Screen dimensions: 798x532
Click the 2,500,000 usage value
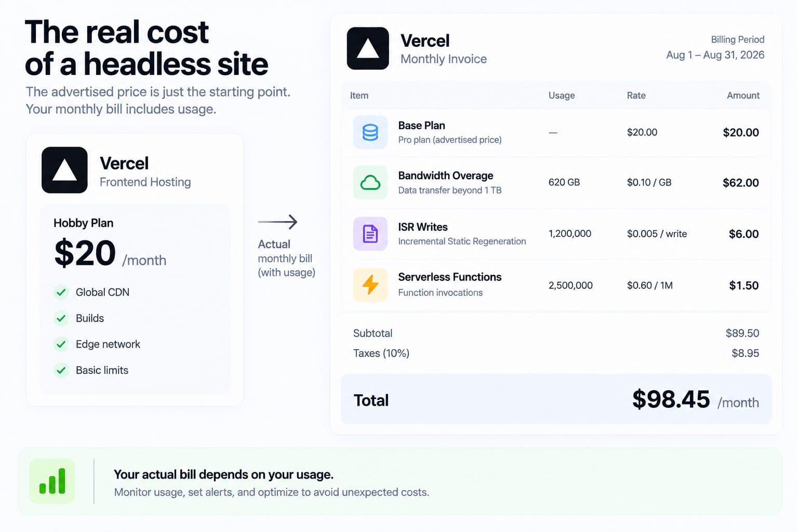[570, 285]
